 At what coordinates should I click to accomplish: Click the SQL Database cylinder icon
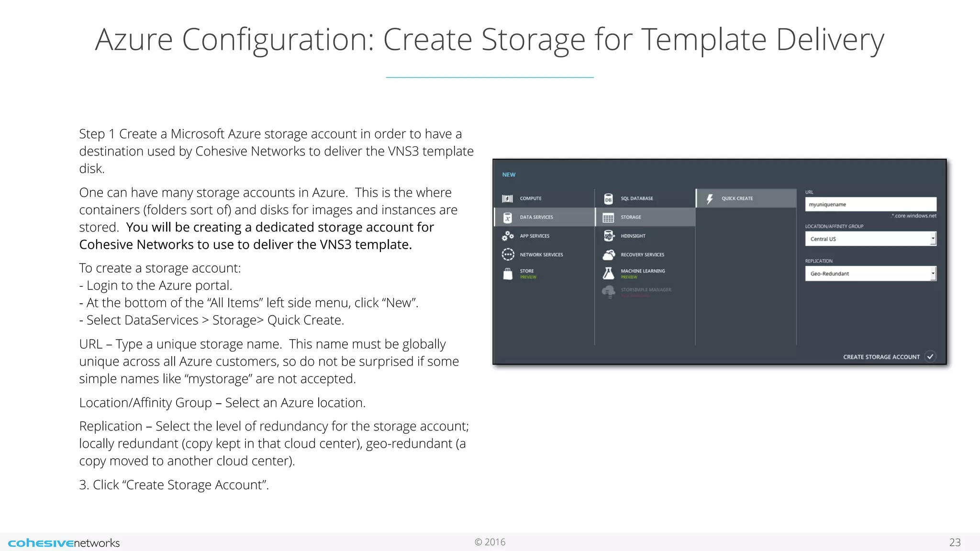click(x=608, y=198)
